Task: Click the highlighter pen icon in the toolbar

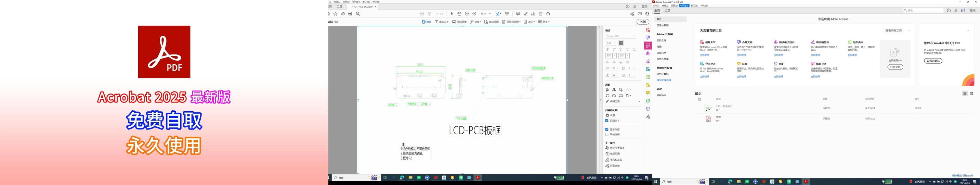Action: [x=526, y=14]
